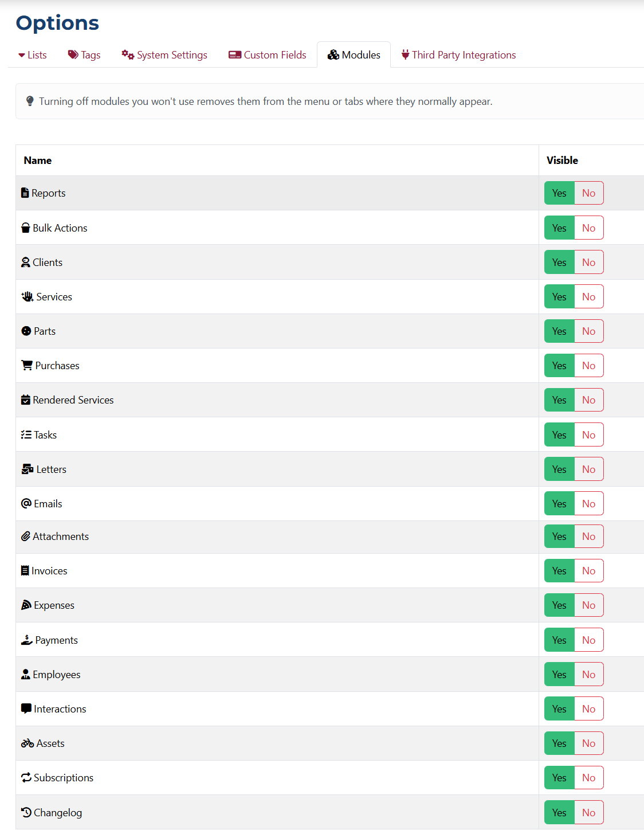The width and height of the screenshot is (644, 834).
Task: Click the Clients person icon
Action: [x=25, y=262]
